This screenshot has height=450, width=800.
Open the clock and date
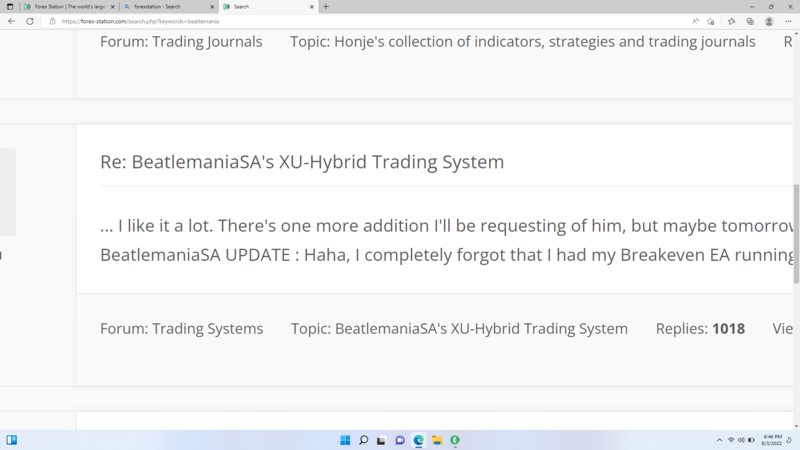click(x=771, y=440)
